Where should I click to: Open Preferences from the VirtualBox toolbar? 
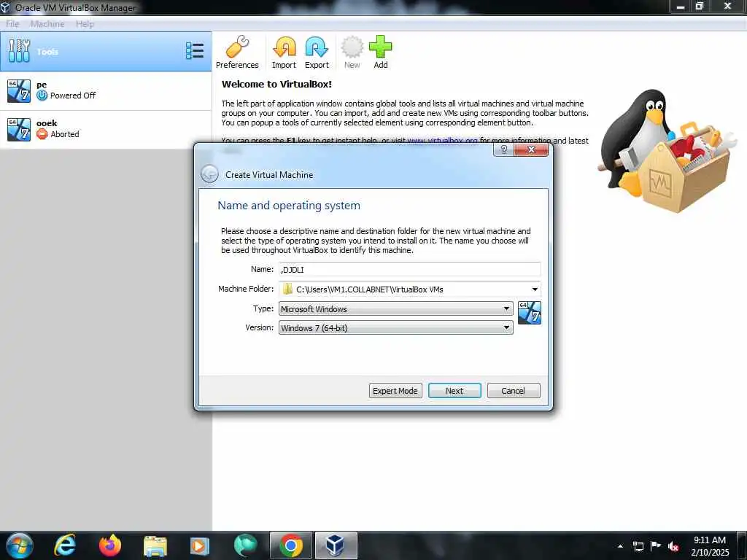point(237,52)
